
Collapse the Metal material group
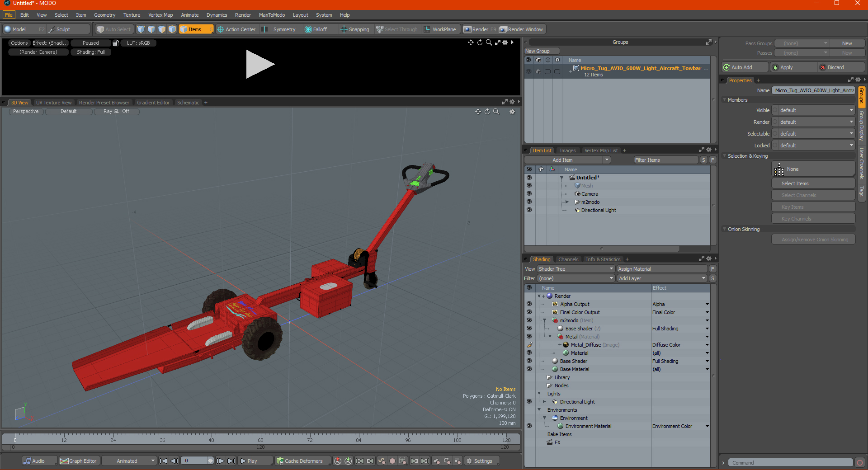point(550,337)
